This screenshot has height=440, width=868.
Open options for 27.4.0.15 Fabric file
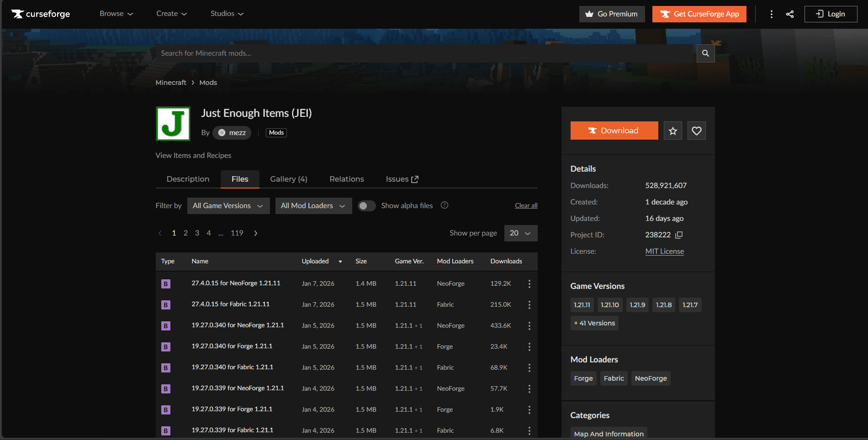(x=529, y=305)
